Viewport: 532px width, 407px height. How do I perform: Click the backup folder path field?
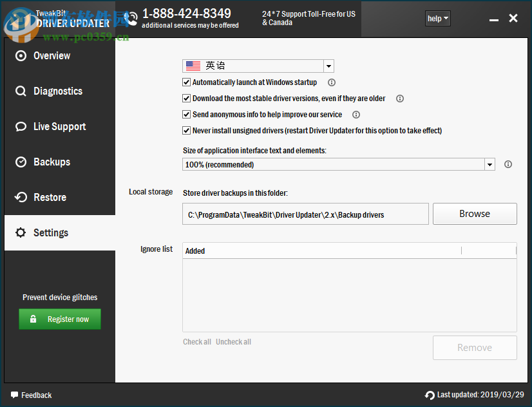[x=305, y=213]
